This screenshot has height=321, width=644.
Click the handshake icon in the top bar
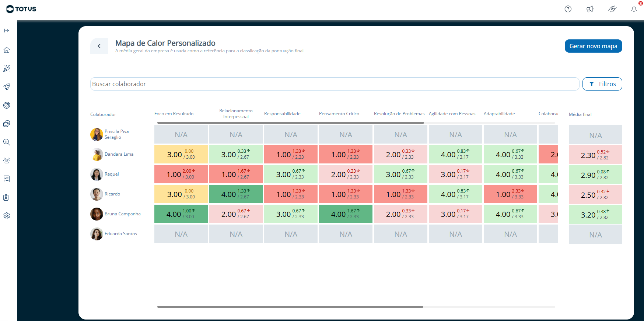tap(612, 9)
